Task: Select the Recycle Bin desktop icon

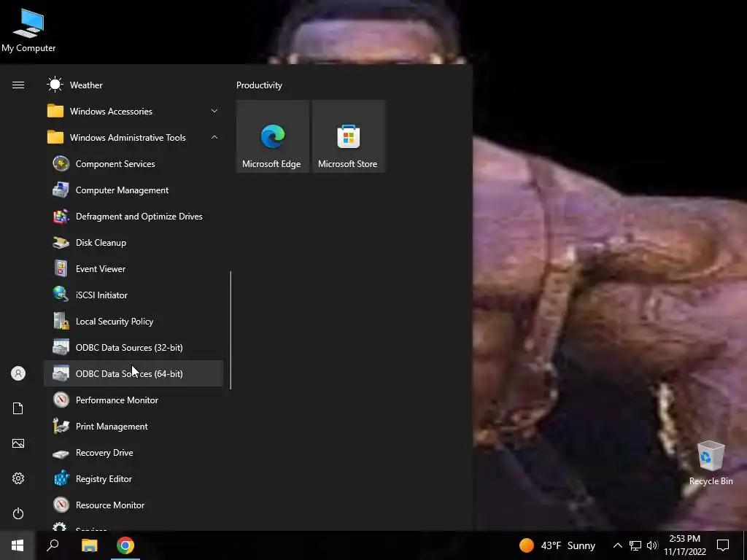Action: (x=711, y=463)
